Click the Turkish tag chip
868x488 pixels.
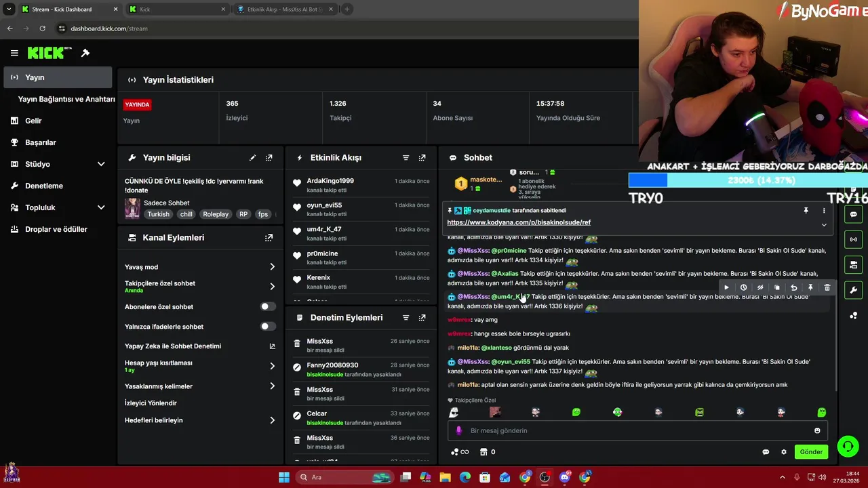(159, 214)
